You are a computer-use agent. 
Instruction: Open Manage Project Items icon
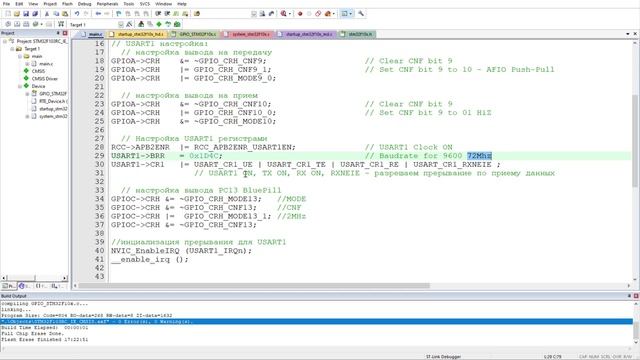point(141,24)
